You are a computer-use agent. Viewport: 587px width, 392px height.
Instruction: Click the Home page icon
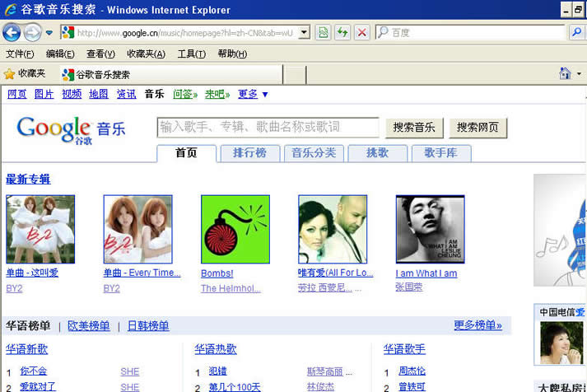[x=565, y=73]
